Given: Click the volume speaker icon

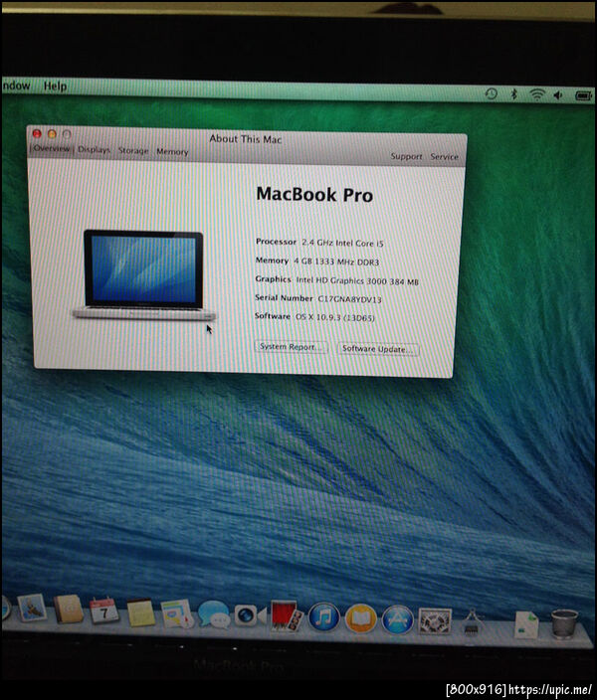Looking at the screenshot, I should pos(558,94).
